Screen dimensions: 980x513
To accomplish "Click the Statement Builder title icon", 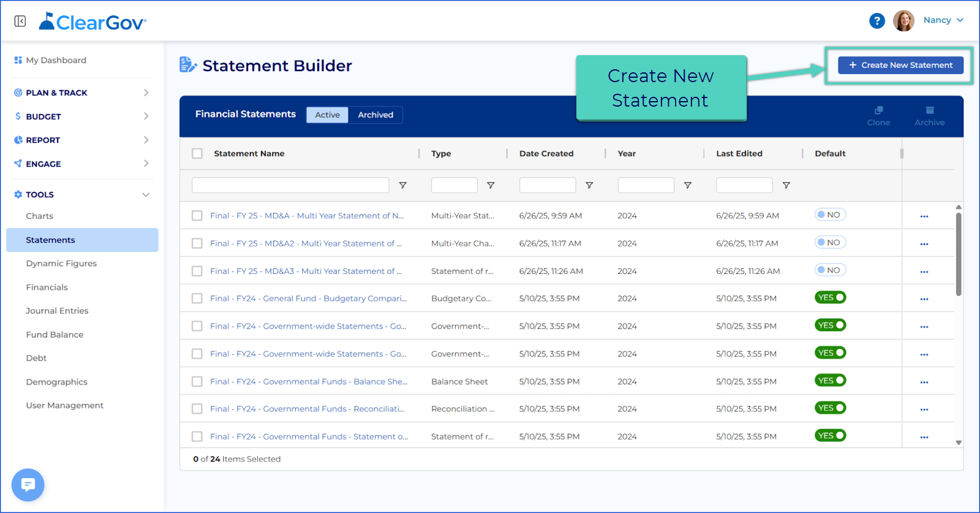I will pos(188,64).
